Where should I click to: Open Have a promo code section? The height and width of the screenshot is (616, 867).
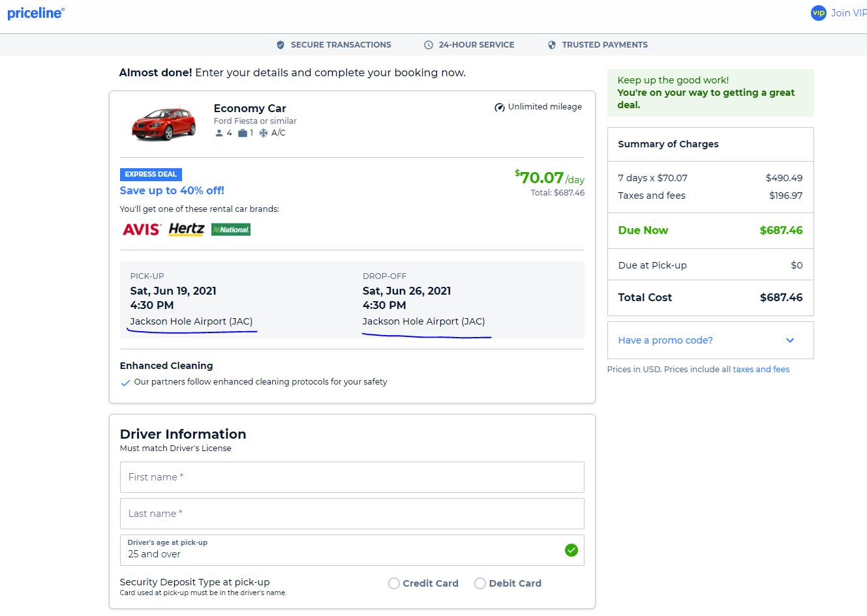(x=665, y=340)
